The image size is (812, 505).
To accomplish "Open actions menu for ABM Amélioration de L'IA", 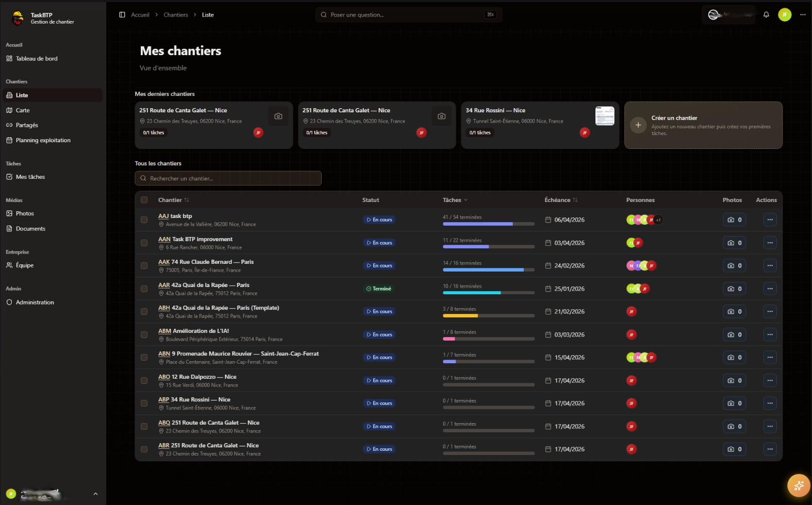I will tap(770, 334).
